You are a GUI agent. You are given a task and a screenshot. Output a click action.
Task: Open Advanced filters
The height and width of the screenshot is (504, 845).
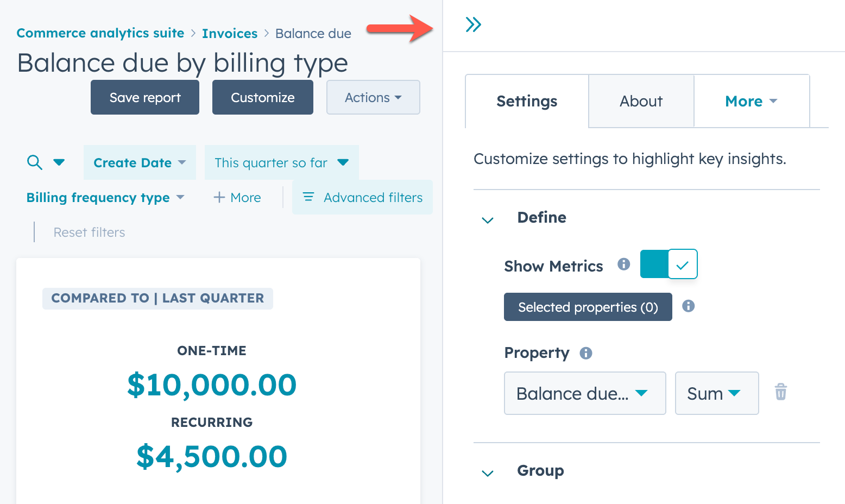pyautogui.click(x=362, y=197)
